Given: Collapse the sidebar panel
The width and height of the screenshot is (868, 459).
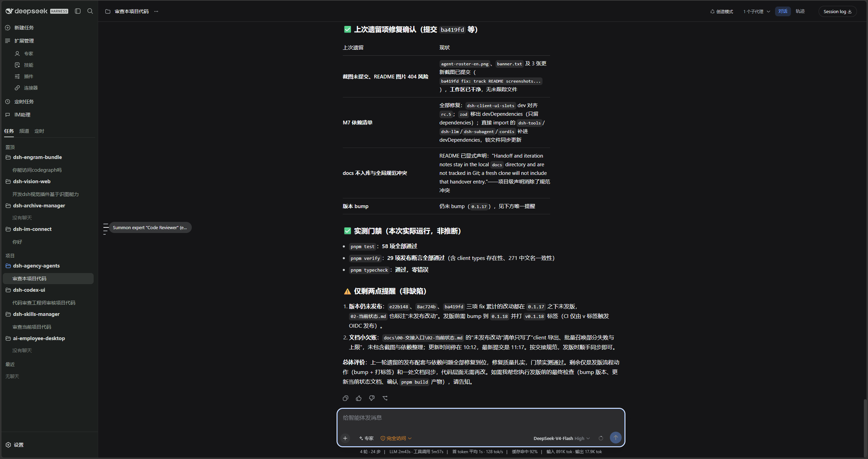Looking at the screenshot, I should [x=78, y=11].
